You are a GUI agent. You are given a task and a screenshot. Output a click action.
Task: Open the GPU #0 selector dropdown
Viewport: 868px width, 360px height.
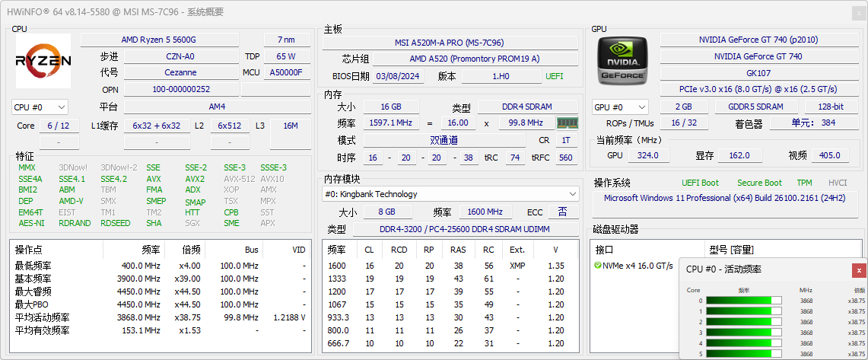click(x=620, y=107)
